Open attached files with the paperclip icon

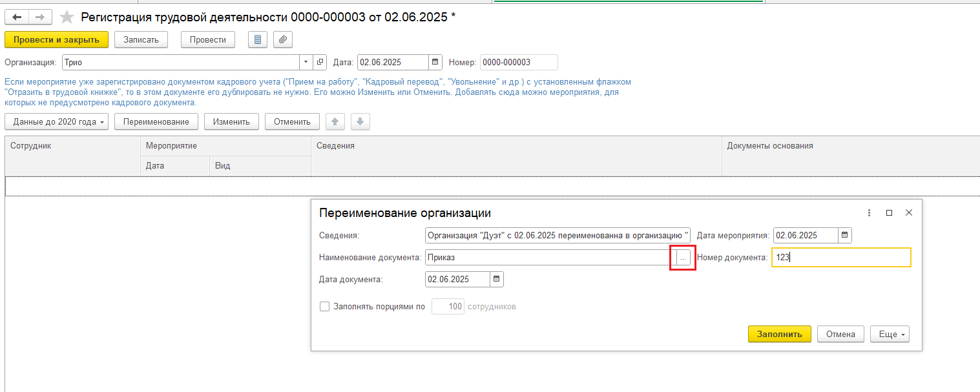tap(282, 40)
